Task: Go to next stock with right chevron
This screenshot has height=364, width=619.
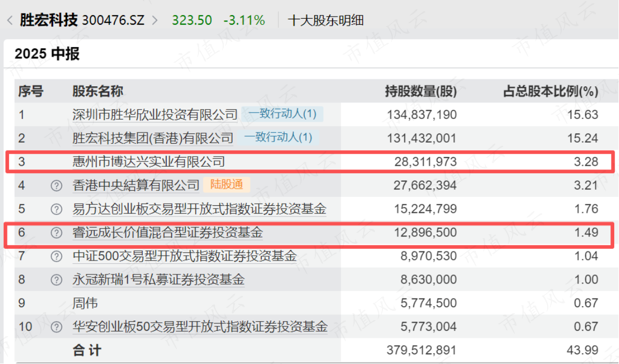Action: point(155,20)
